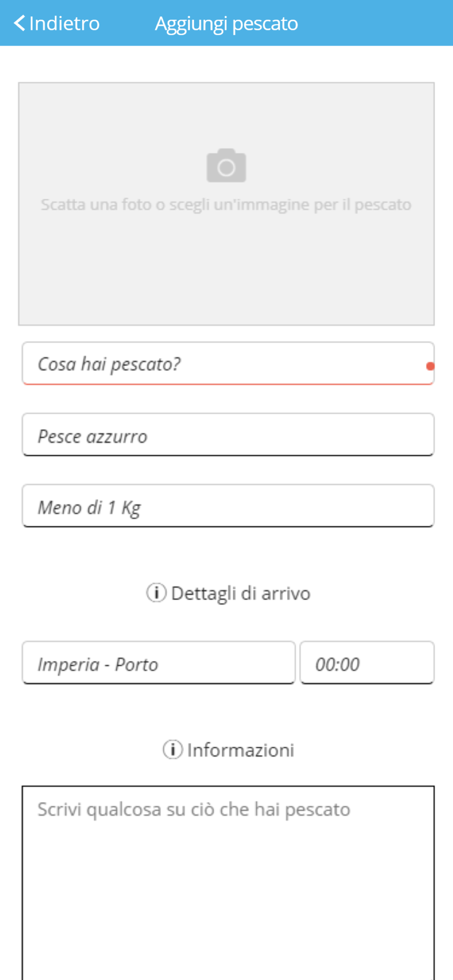Image resolution: width=453 pixels, height=980 pixels.
Task: Go back with Indietro button
Action: 56,23
